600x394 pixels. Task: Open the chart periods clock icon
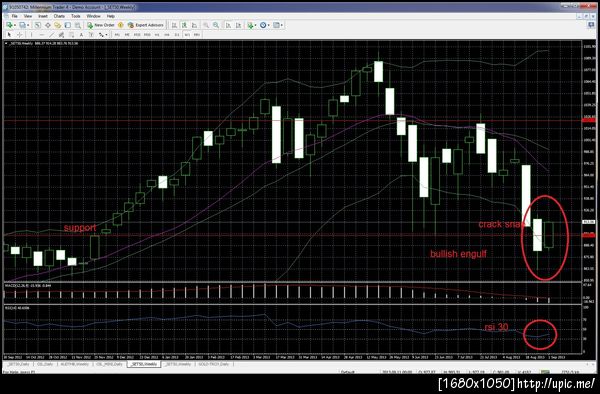coord(263,25)
